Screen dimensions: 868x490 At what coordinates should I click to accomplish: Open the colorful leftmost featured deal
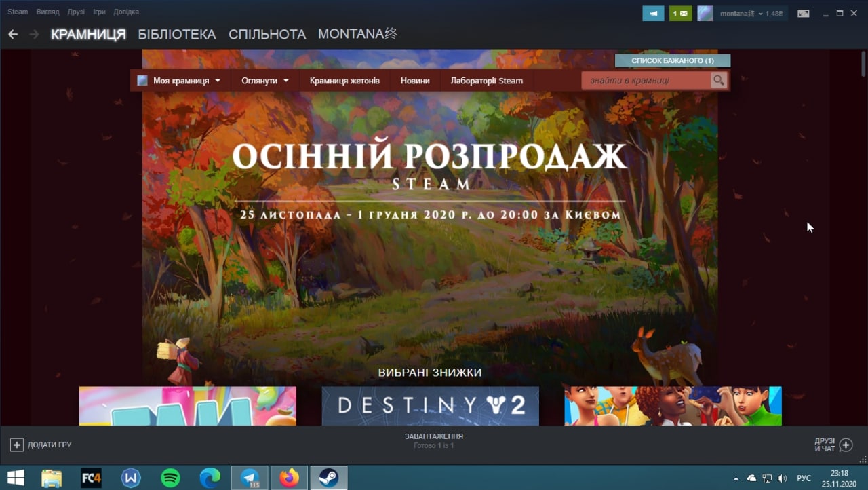pos(188,406)
